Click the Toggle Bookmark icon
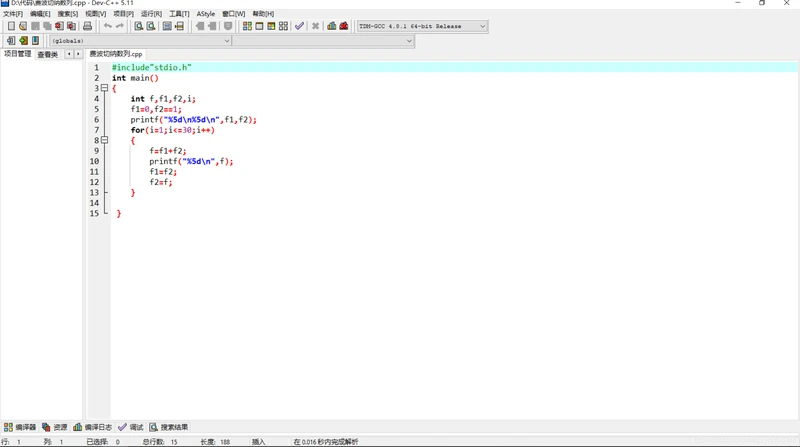This screenshot has width=800, height=447. pyautogui.click(x=23, y=40)
